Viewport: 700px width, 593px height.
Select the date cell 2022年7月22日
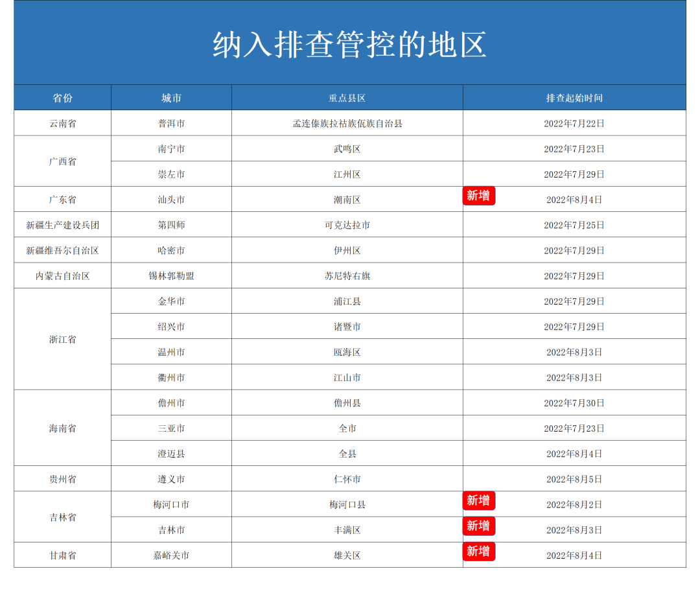pyautogui.click(x=574, y=123)
